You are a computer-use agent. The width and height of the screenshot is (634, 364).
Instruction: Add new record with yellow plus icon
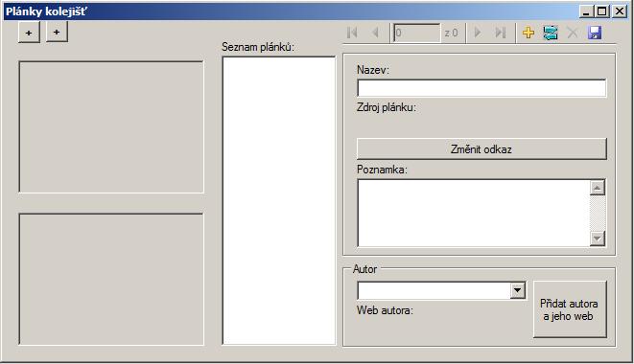click(528, 33)
